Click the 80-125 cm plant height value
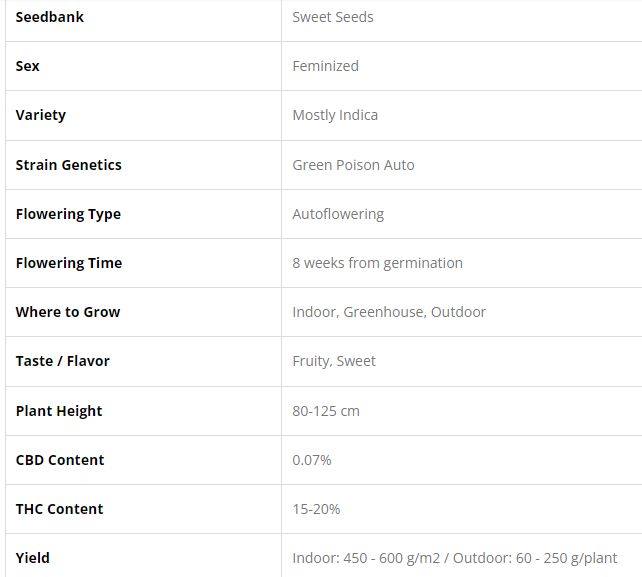The width and height of the screenshot is (642, 577). 326,411
